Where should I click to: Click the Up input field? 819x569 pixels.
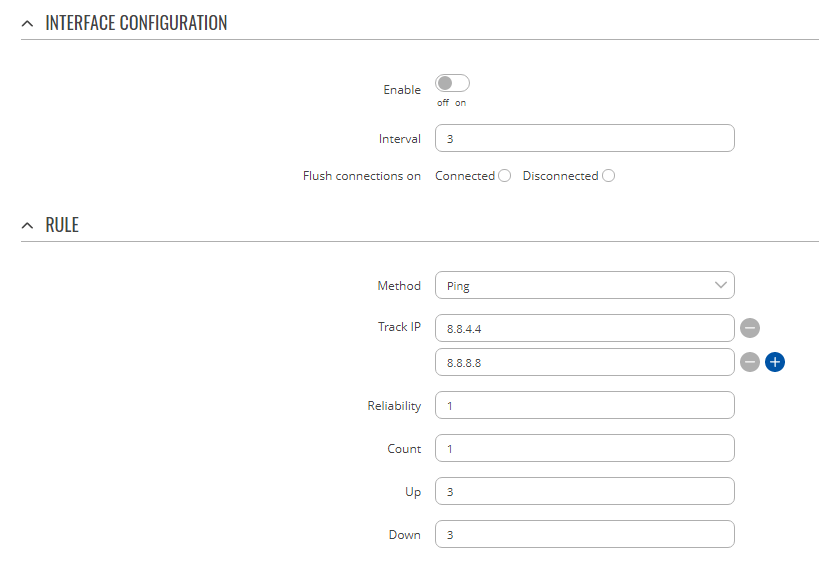tap(585, 492)
